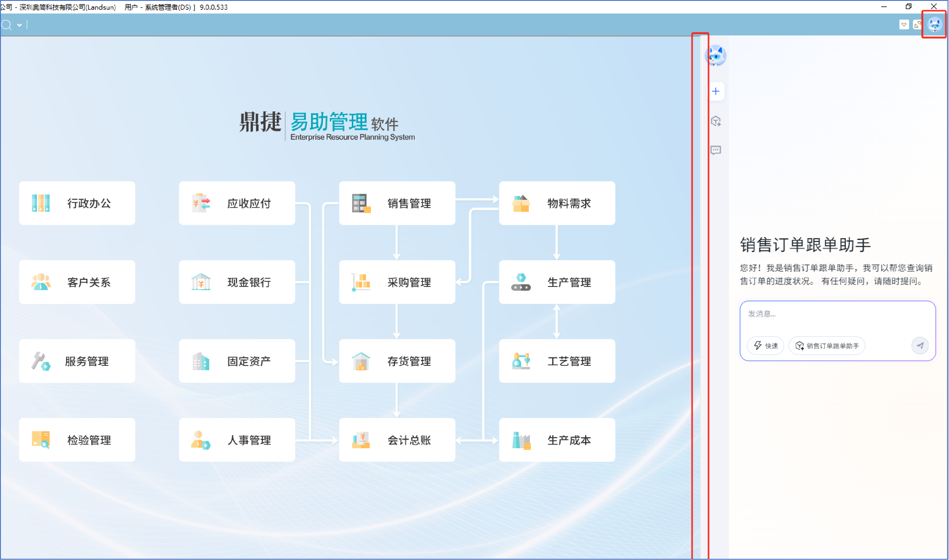This screenshot has width=949, height=560.
Task: Click the search magnifier icon
Action: click(x=6, y=25)
